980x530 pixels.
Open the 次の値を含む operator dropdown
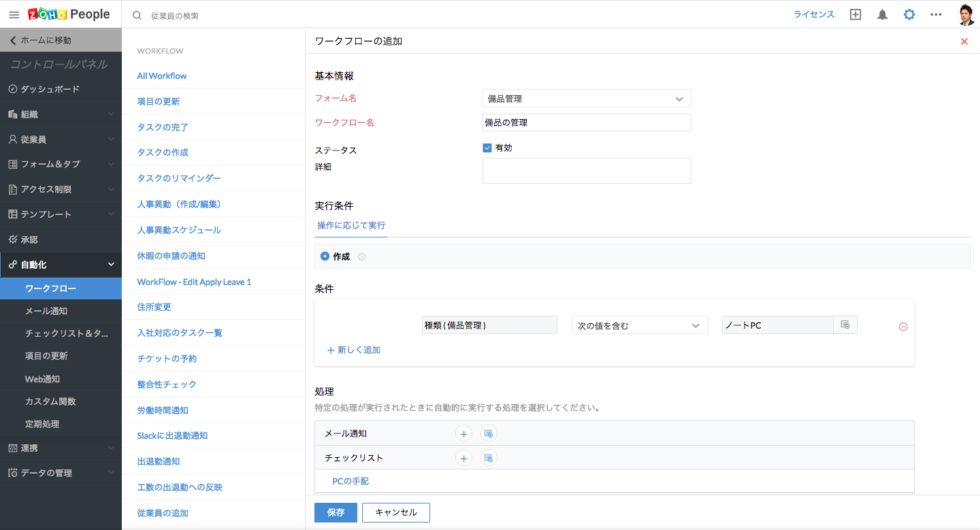point(639,325)
